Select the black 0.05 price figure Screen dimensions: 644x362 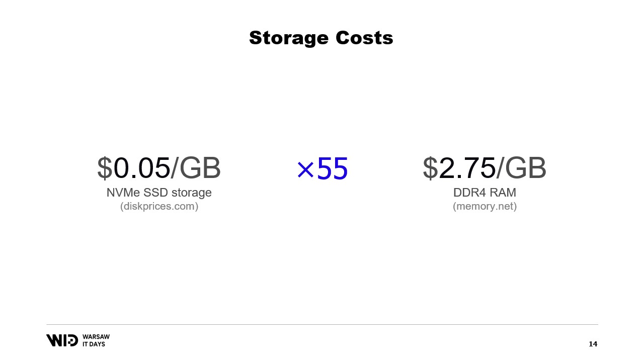click(x=142, y=168)
